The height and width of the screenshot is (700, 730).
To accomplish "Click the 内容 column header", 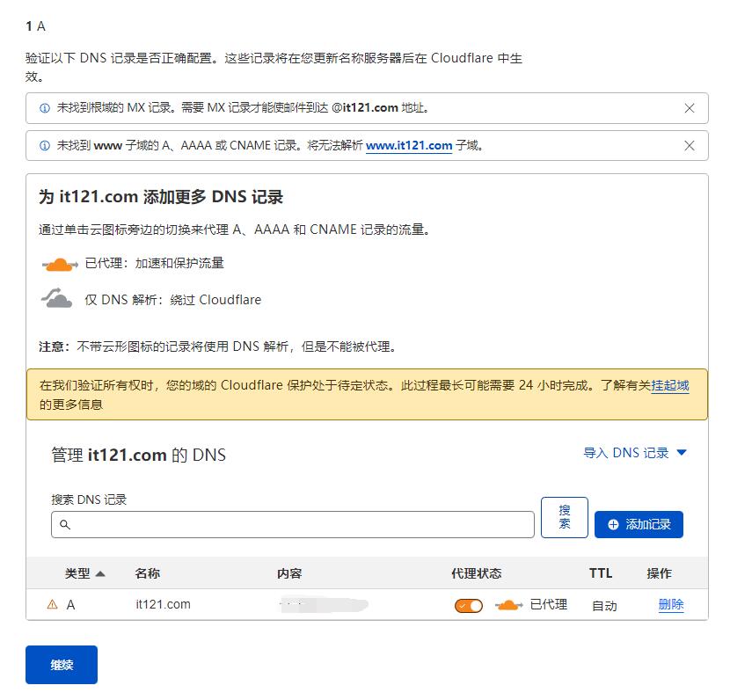I will pos(289,573).
